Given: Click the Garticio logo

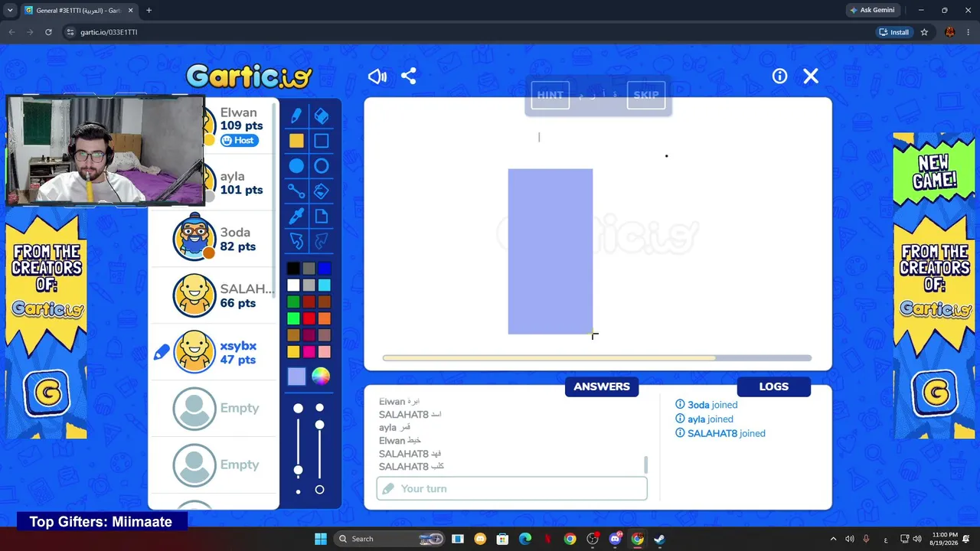Looking at the screenshot, I should [x=249, y=76].
